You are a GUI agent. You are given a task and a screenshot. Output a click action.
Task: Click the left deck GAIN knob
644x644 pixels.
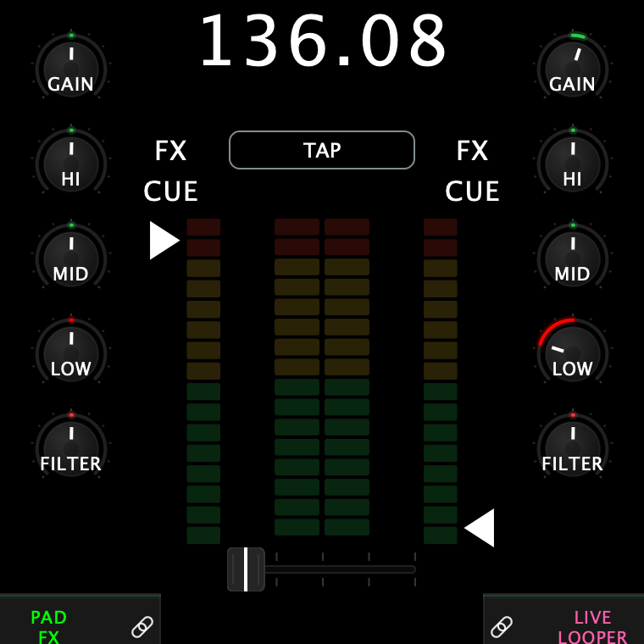point(71,68)
